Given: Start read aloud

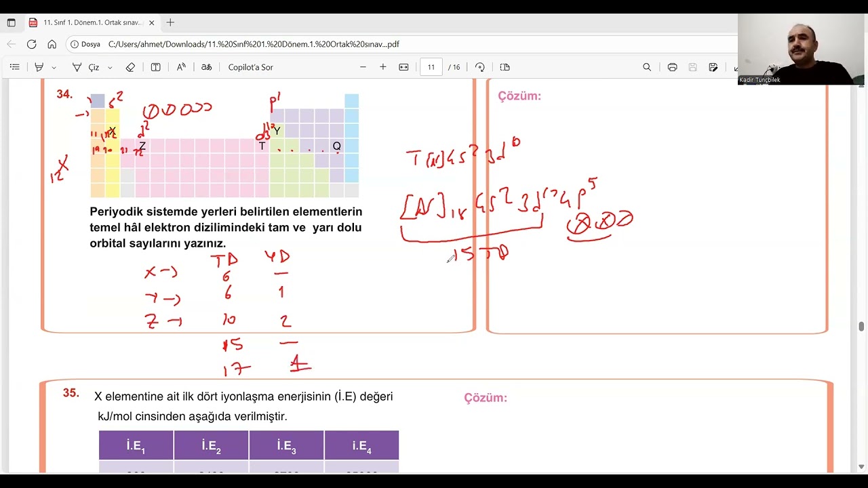Looking at the screenshot, I should point(181,67).
